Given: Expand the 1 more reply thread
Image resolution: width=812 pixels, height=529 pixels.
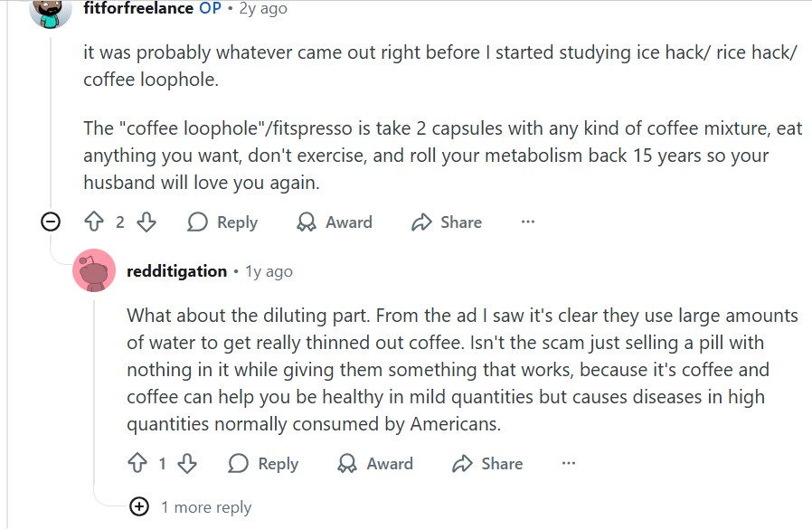Looking at the screenshot, I should (x=139, y=507).
